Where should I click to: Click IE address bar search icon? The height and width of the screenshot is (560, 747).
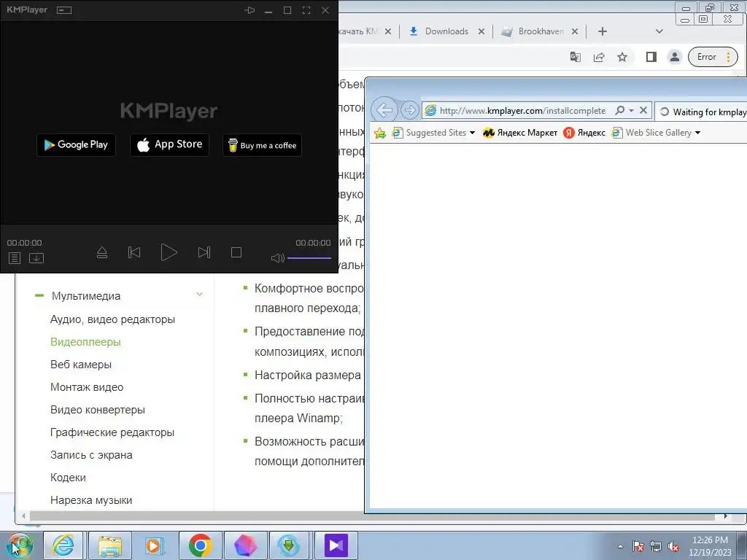point(619,110)
